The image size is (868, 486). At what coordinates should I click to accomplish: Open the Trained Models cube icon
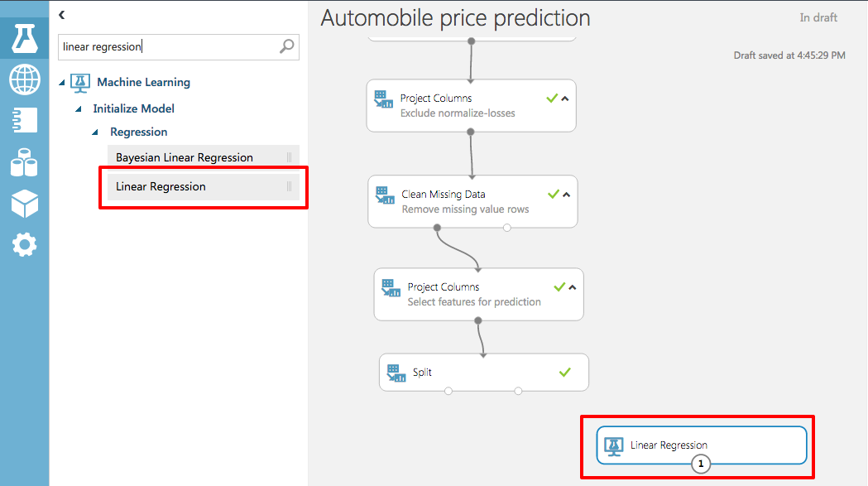pos(24,203)
